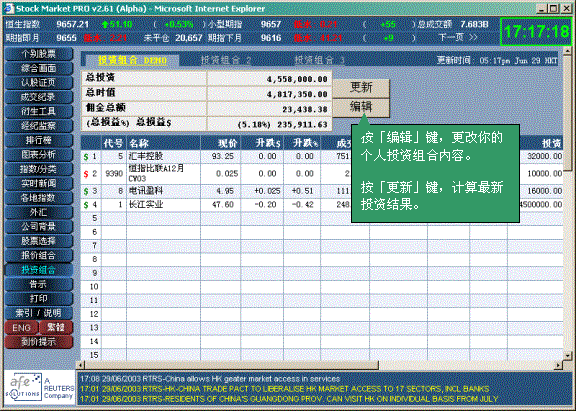This screenshot has height=411, width=576.
Task: Switch to the 投资组合 2 tab
Action: coord(226,60)
